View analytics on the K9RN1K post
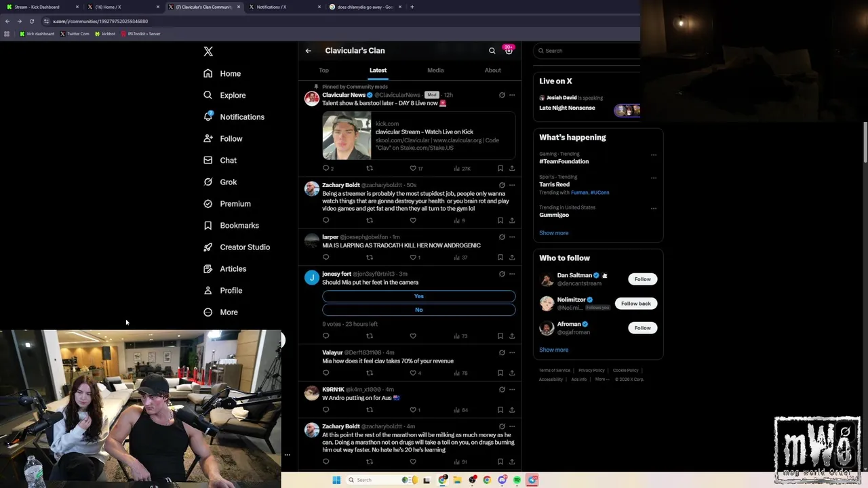Screen dimensions: 868x488 click(461, 410)
